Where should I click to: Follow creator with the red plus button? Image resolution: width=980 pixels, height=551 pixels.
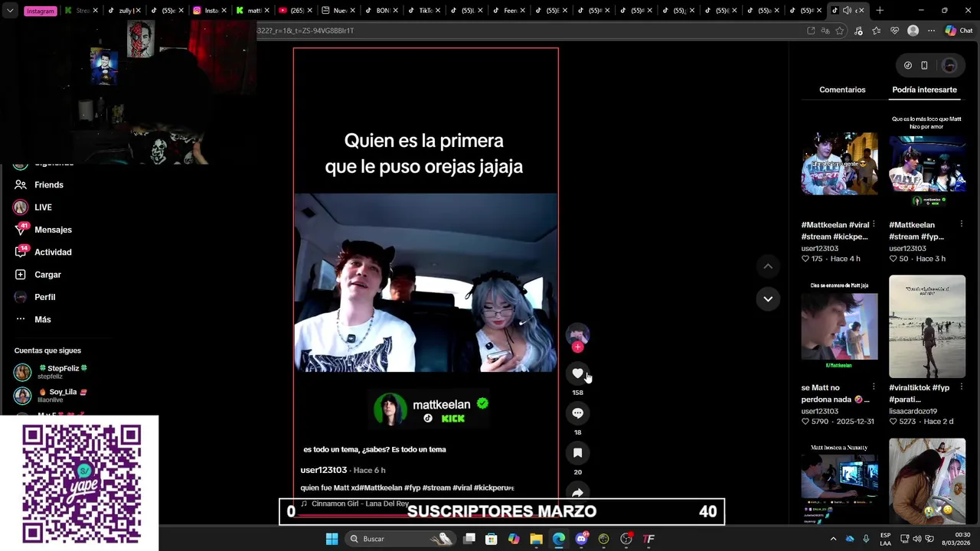click(x=577, y=347)
